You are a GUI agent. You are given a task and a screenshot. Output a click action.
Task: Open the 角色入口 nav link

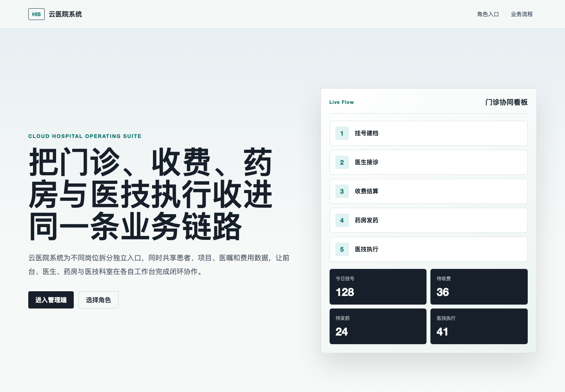pos(488,14)
